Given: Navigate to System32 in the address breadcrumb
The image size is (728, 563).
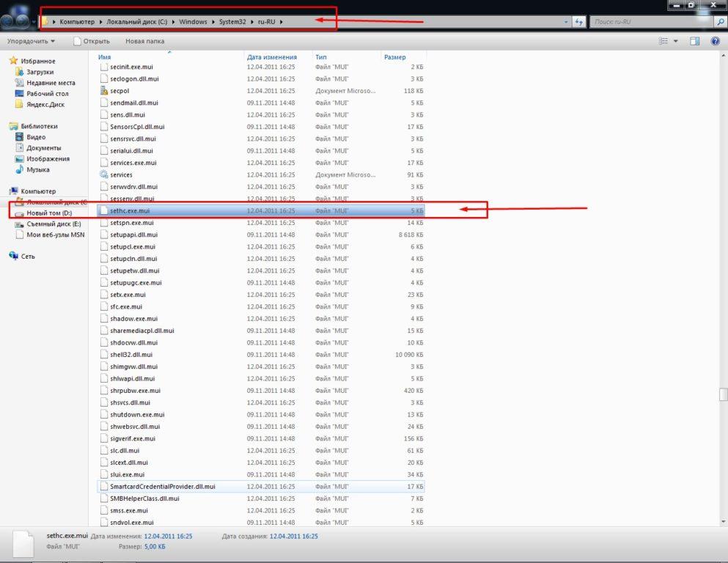Looking at the screenshot, I should [x=232, y=22].
